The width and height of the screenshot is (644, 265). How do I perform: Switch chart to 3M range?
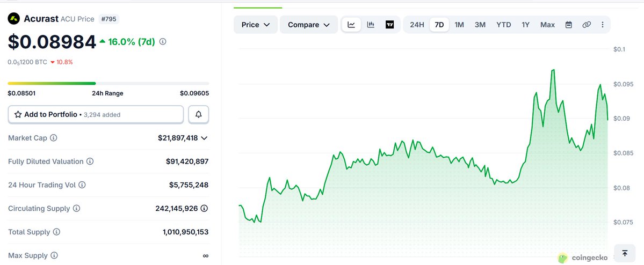(480, 25)
